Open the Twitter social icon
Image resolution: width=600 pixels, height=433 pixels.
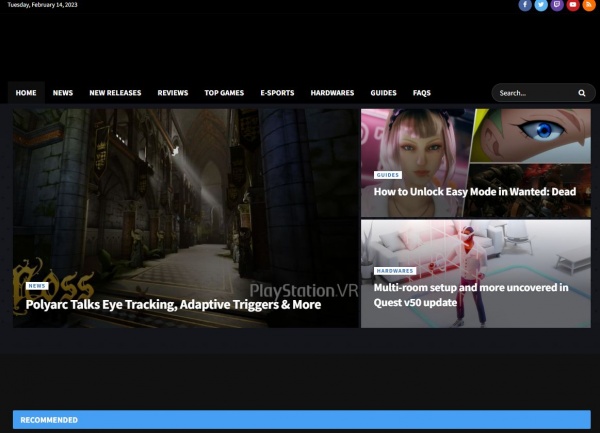coord(541,5)
